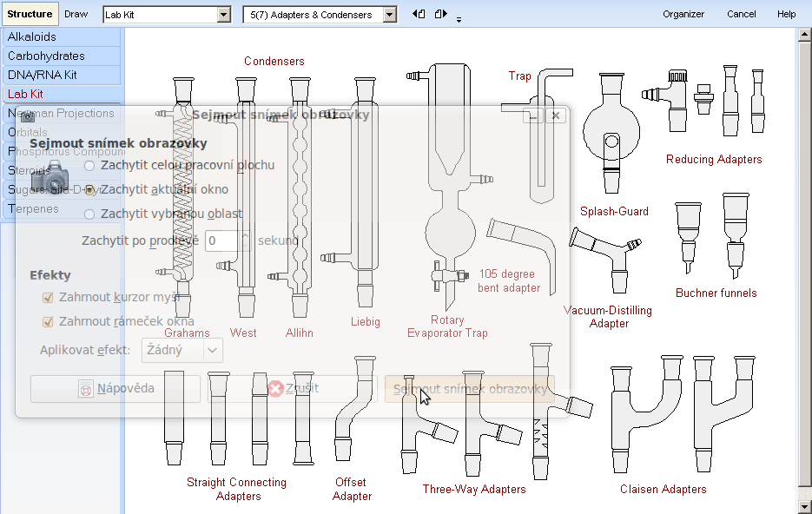Switch to the Structure tab
This screenshot has height=514, width=812.
[x=30, y=14]
